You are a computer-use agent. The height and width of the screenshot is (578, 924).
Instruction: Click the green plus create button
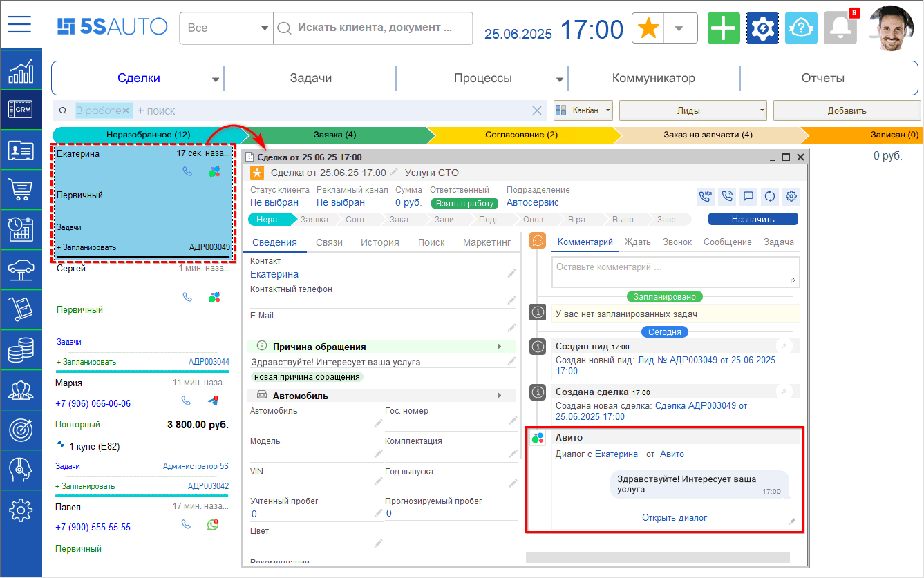point(723,28)
